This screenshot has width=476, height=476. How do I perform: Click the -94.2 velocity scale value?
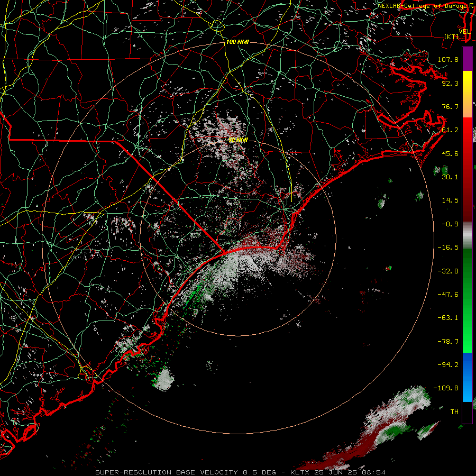tap(448, 364)
